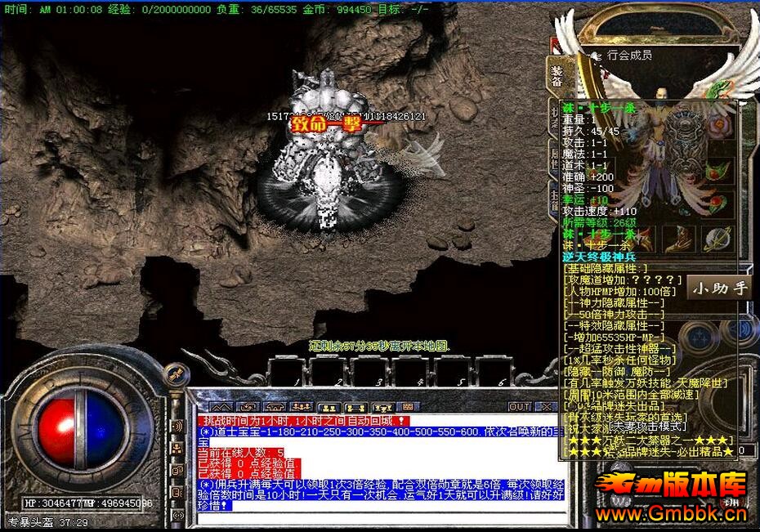Click the 金币: 994450 status text

tap(338, 9)
